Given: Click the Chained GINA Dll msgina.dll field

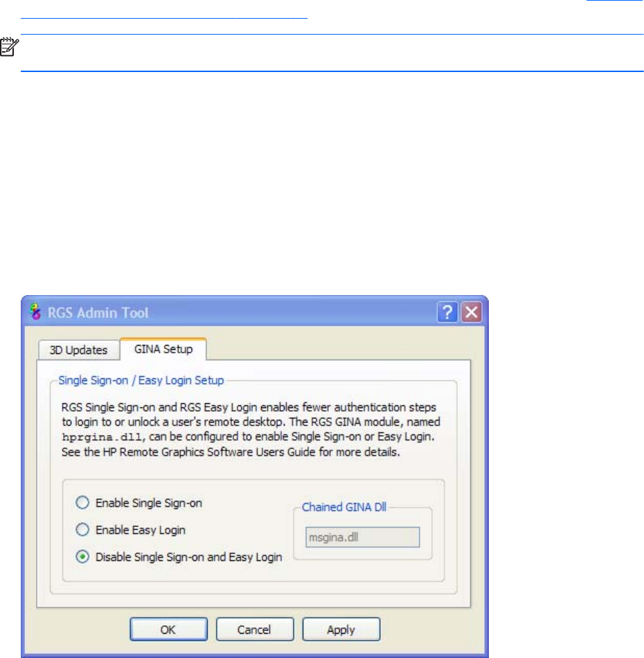Looking at the screenshot, I should [362, 537].
